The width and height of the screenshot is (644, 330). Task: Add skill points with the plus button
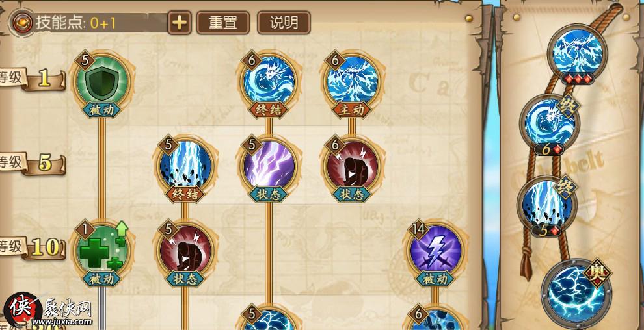tap(180, 23)
